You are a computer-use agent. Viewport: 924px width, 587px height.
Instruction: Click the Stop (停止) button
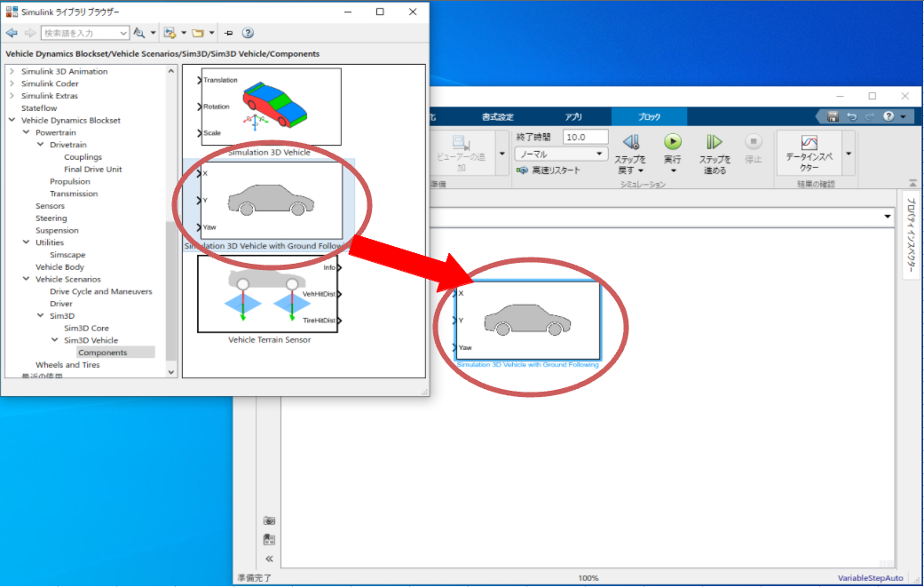pyautogui.click(x=753, y=148)
